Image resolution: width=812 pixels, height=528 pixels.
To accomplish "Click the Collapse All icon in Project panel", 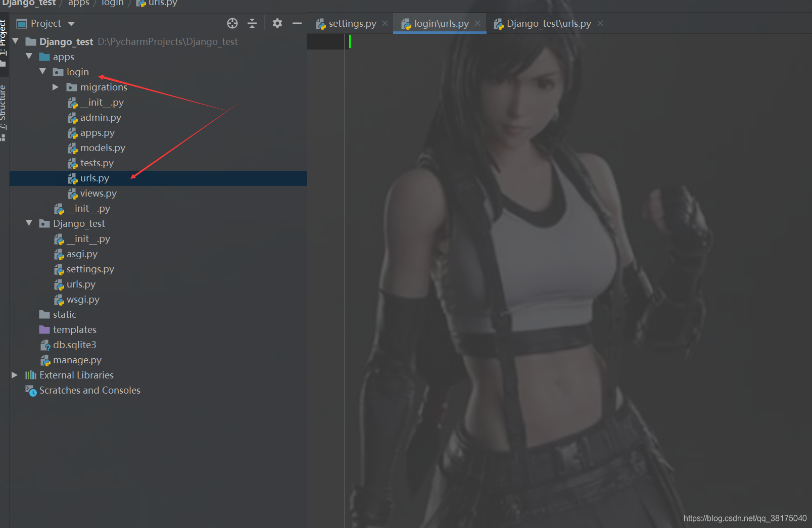I will [252, 23].
